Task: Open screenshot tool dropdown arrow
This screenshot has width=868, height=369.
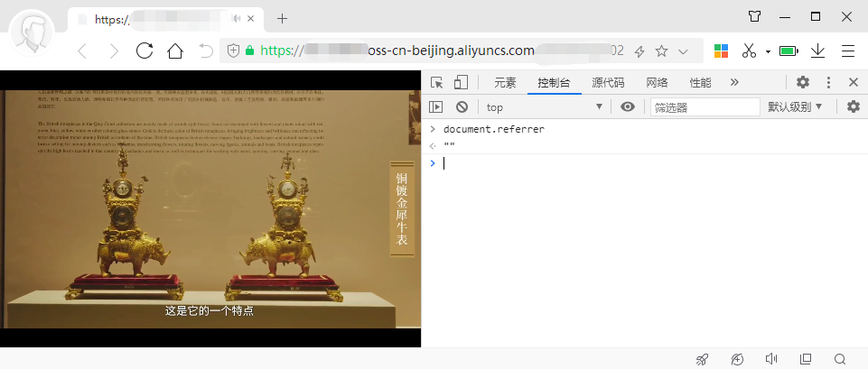Action: 768,51
